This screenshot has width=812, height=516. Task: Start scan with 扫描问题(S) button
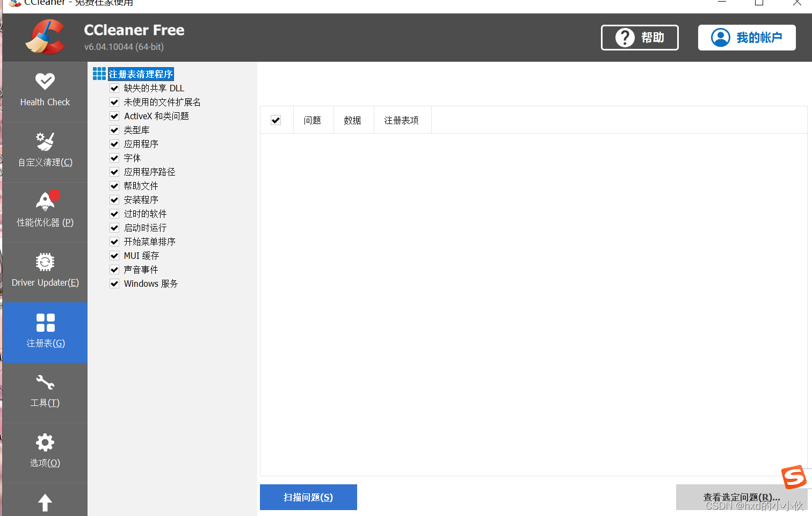coord(308,497)
